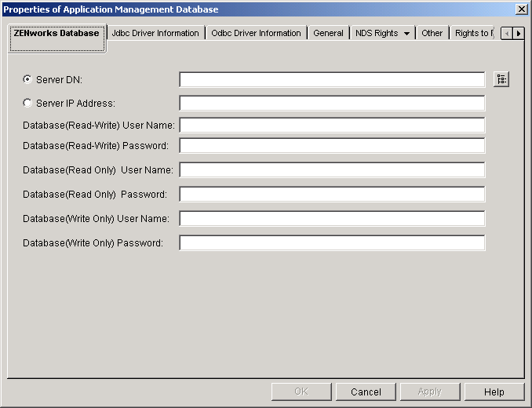
Task: Open the Odbc Driver Information tab
Action: coord(256,33)
